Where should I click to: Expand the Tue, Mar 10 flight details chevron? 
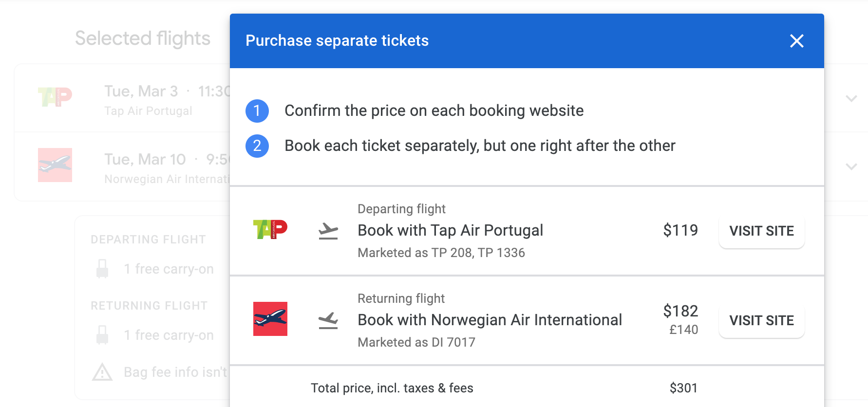[x=851, y=166]
